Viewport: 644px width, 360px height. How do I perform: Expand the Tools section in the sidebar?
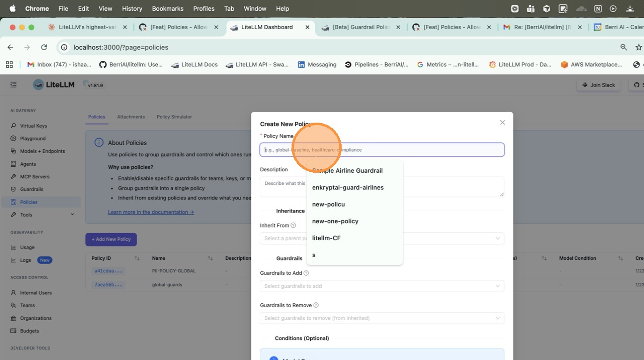click(72, 215)
